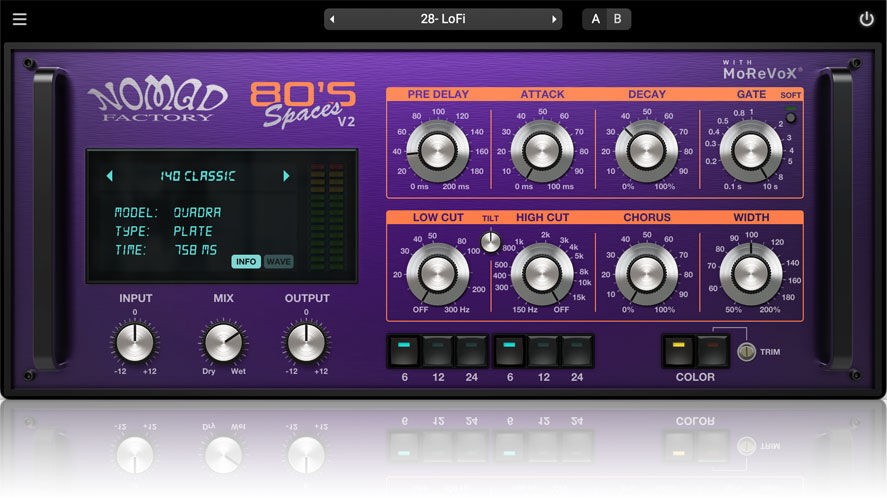This screenshot has width=887, height=500.
Task: Click the power bypass icon
Action: (x=866, y=19)
